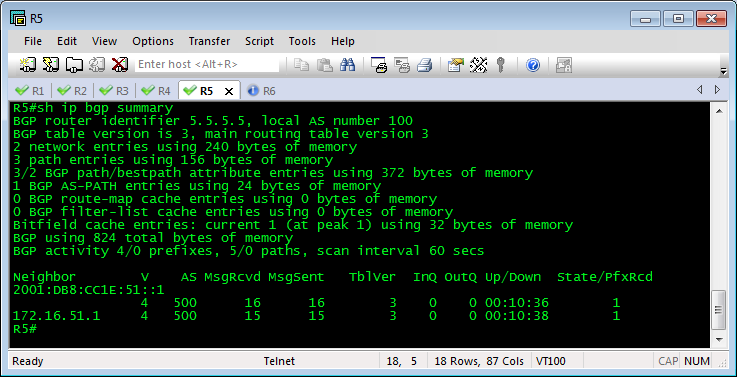Open the View menu

coord(104,41)
